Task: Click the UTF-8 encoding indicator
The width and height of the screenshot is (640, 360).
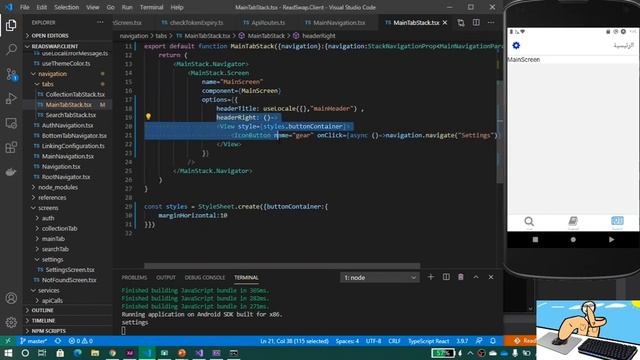Action: tap(373, 341)
